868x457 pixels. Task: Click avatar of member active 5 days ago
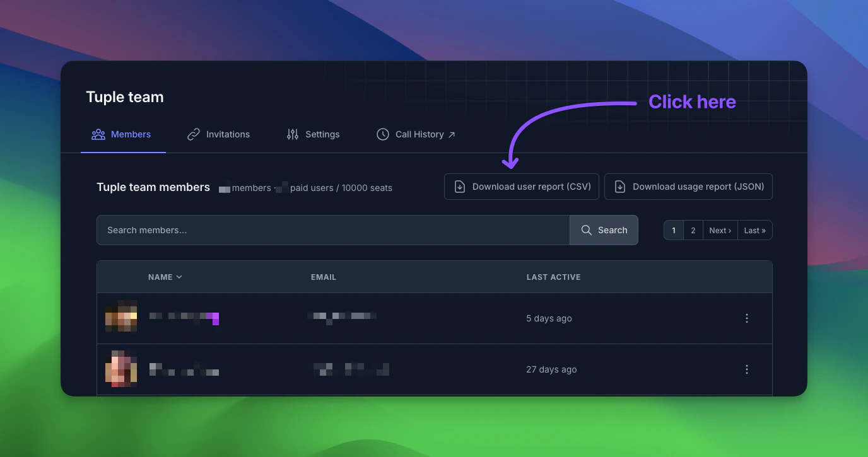click(x=121, y=316)
